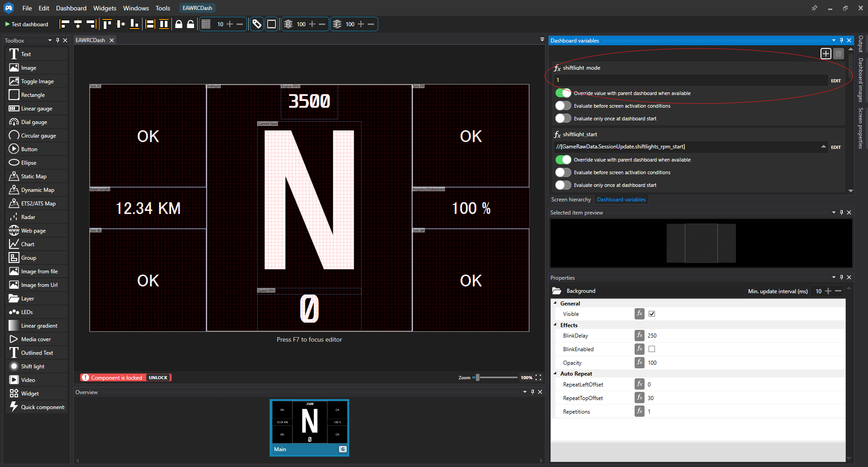Collapse the shiftlight_start formula field arrow
Screen dimensions: 868x467
(823, 147)
